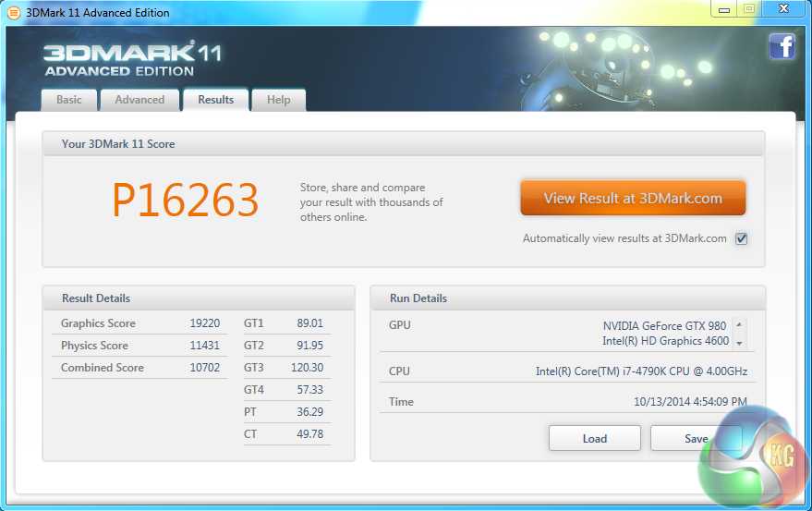This screenshot has width=812, height=511.
Task: Select the P16263 score text
Action: (x=186, y=201)
